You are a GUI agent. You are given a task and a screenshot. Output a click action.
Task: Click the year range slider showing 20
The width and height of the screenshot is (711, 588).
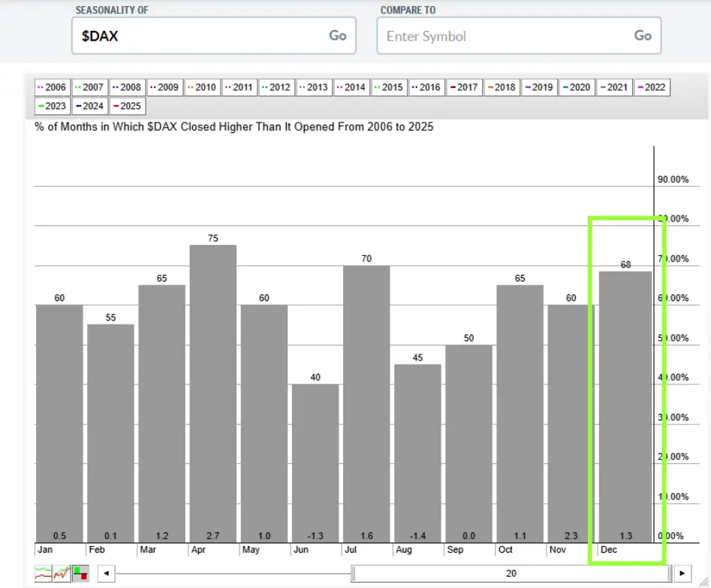click(511, 573)
